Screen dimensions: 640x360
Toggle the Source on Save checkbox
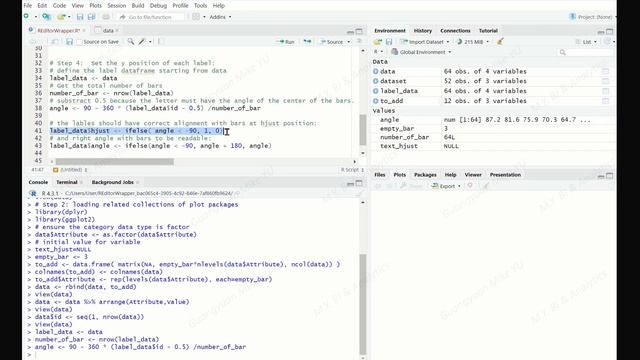click(79, 42)
